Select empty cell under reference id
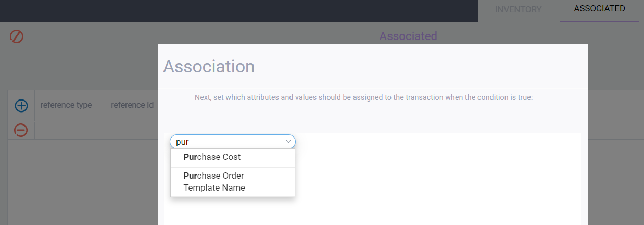This screenshot has width=644, height=225. point(131,130)
